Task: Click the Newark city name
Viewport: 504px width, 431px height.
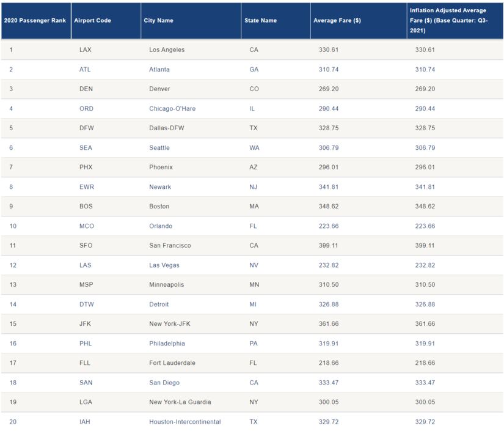Action: pos(160,186)
